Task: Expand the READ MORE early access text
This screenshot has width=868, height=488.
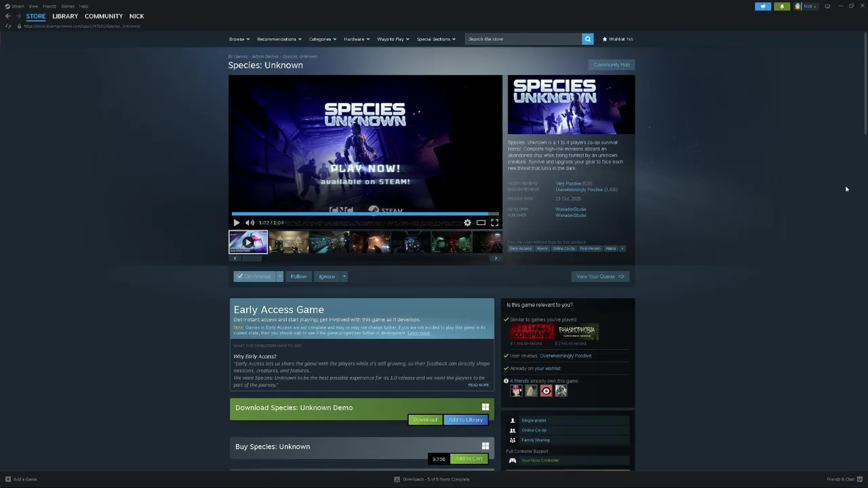Action: coord(478,385)
